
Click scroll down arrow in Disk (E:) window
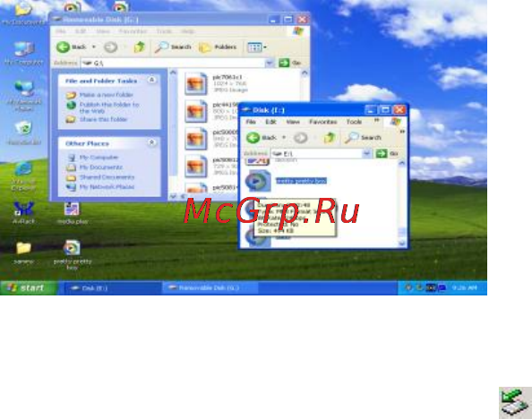[x=402, y=244]
